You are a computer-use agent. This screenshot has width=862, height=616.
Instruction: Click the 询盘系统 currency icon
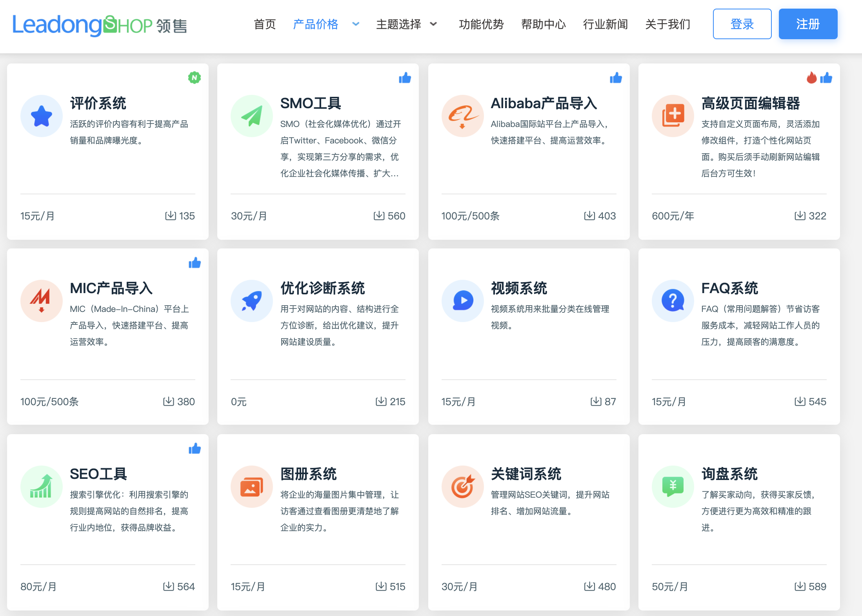pos(673,486)
